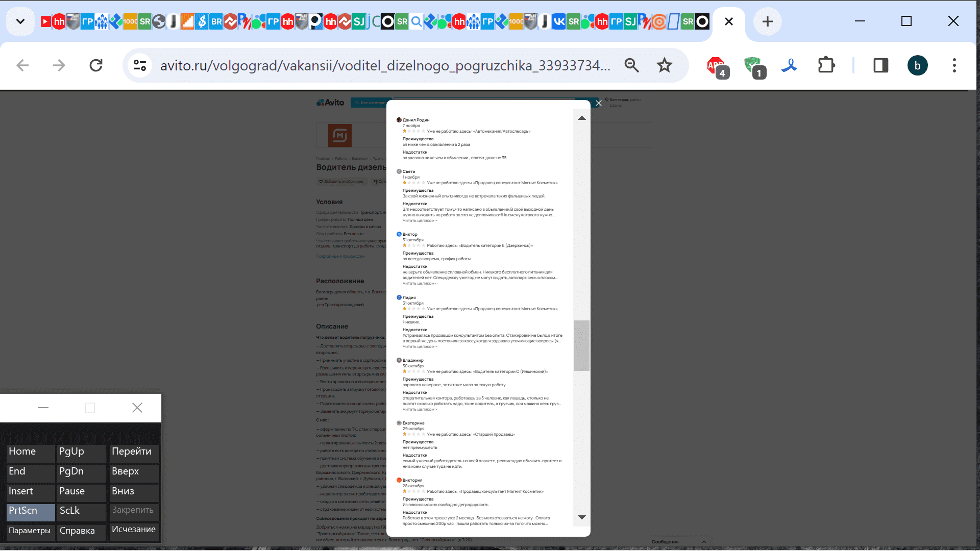Expand 'Читать целиком' in Виктор's review
Image resolution: width=980 pixels, height=551 pixels.
click(420, 284)
